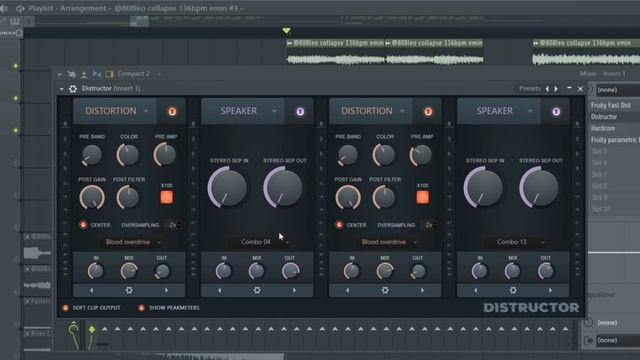Toggle mixer view panel icon
The image size is (640, 360).
[109, 74]
